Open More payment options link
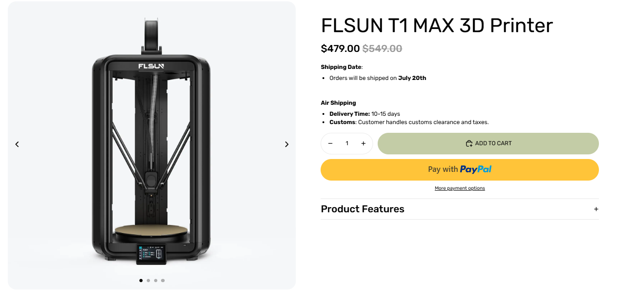644x295 pixels. (460, 188)
